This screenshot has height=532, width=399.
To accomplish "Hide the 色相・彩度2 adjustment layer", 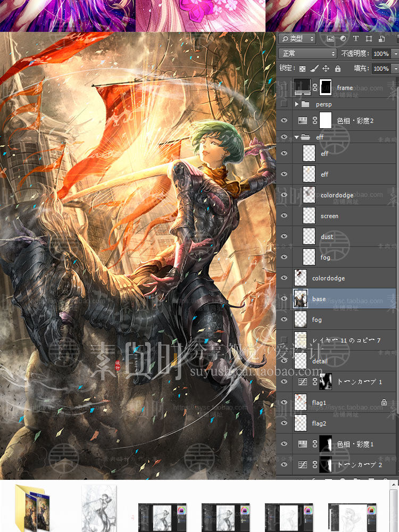I will coord(284,120).
